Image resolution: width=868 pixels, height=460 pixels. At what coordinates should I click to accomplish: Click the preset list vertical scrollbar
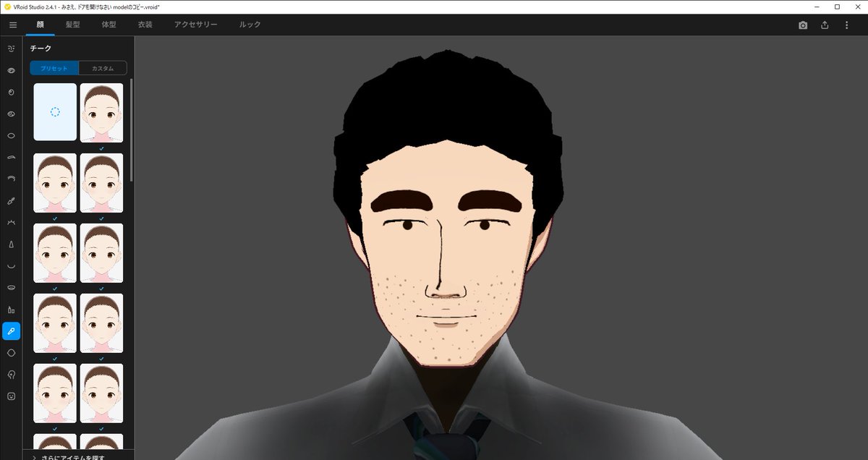(131, 130)
